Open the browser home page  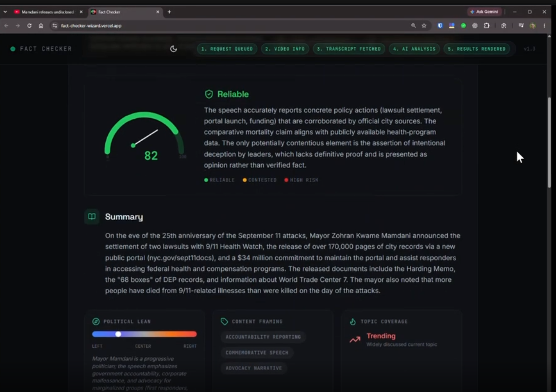41,25
